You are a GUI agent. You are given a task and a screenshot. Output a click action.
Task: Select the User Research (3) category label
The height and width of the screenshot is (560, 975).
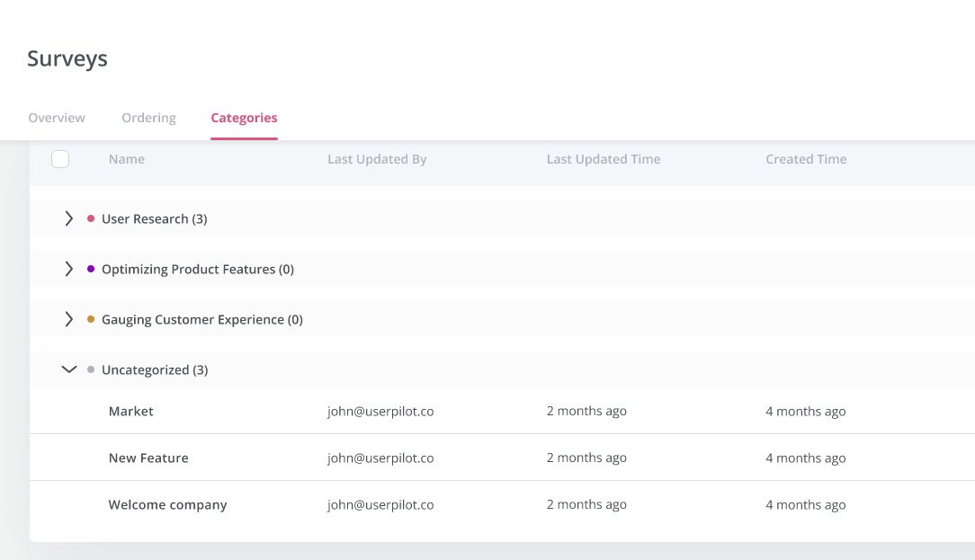coord(154,218)
